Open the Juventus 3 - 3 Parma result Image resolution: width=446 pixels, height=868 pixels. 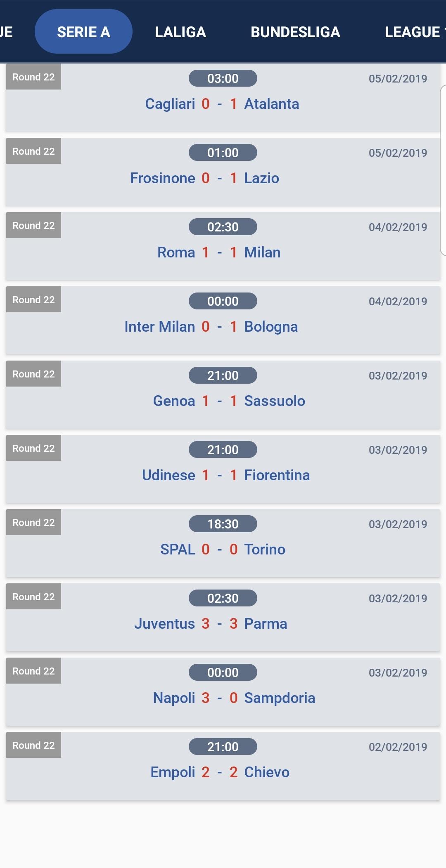click(x=211, y=624)
